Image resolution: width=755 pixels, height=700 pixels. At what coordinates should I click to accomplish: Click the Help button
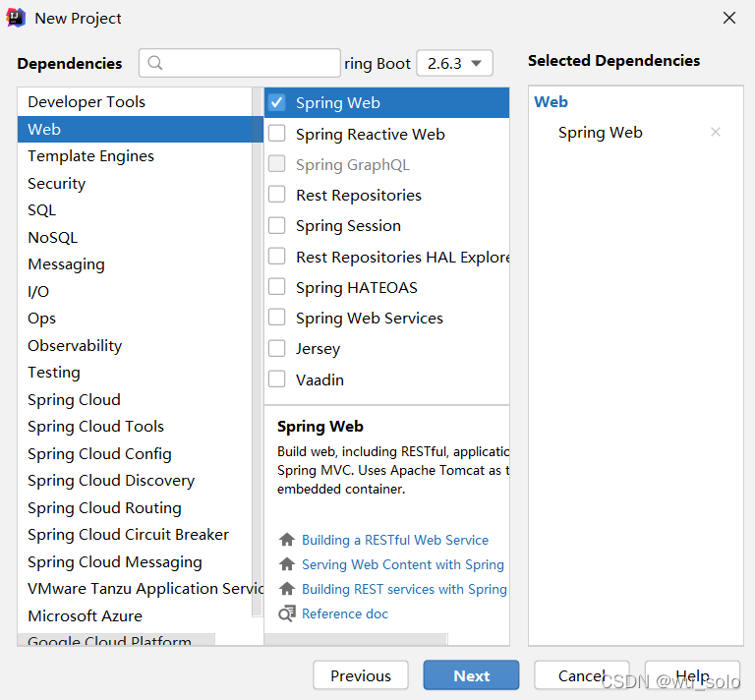[692, 675]
